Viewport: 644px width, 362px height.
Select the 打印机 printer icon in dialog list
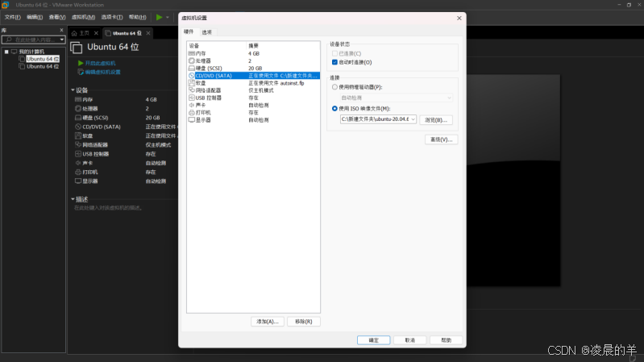(x=191, y=113)
